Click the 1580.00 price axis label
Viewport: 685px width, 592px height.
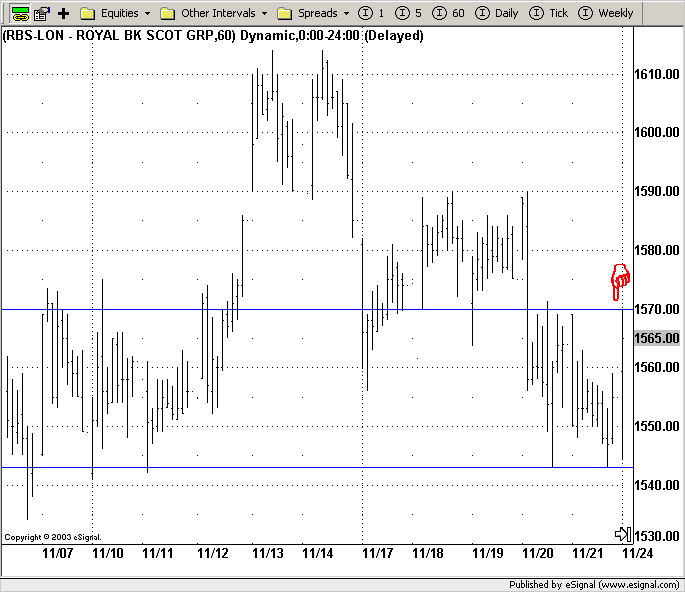pyautogui.click(x=657, y=250)
